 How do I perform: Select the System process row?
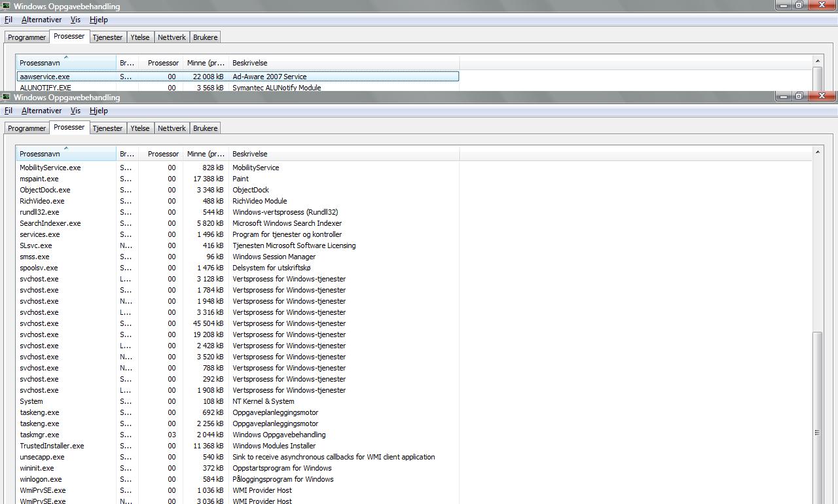coord(238,401)
